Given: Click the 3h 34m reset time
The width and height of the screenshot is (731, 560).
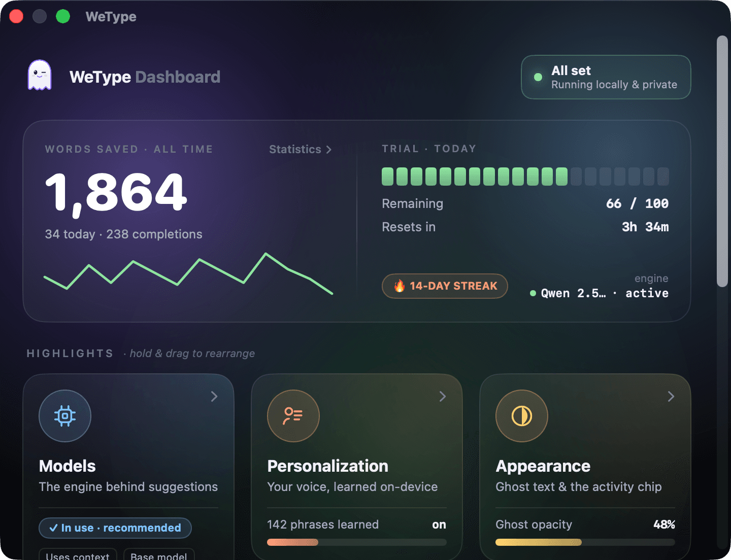Looking at the screenshot, I should [645, 227].
